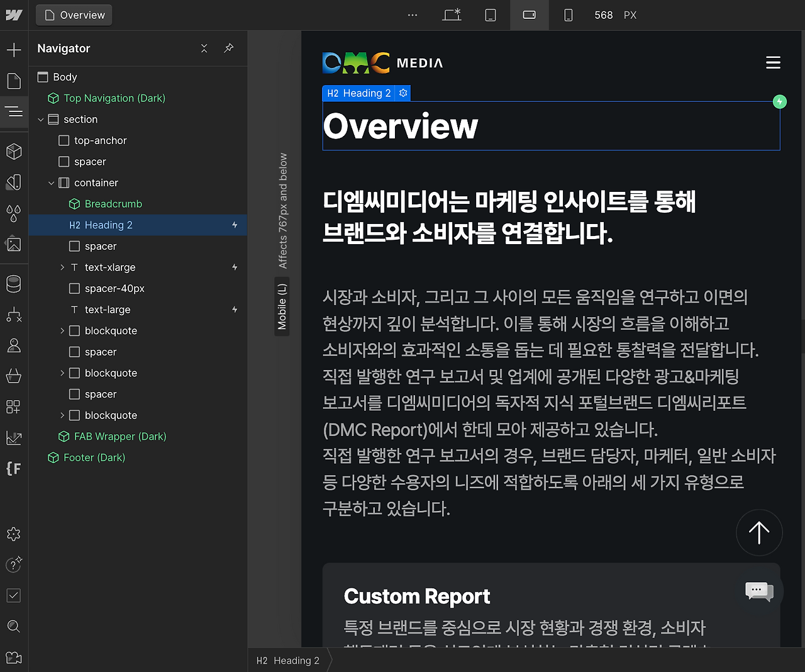Click the Custom Report card title

417,596
